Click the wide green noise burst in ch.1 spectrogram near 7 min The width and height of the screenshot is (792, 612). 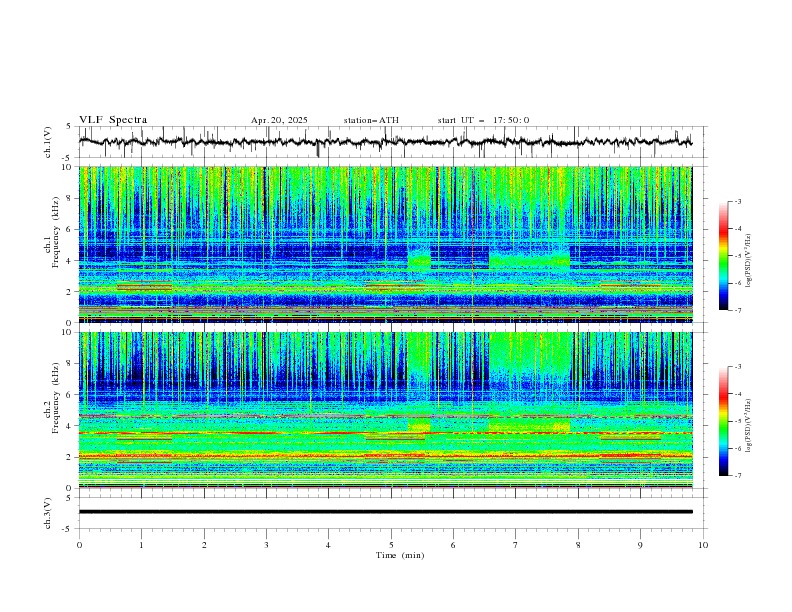click(x=529, y=259)
